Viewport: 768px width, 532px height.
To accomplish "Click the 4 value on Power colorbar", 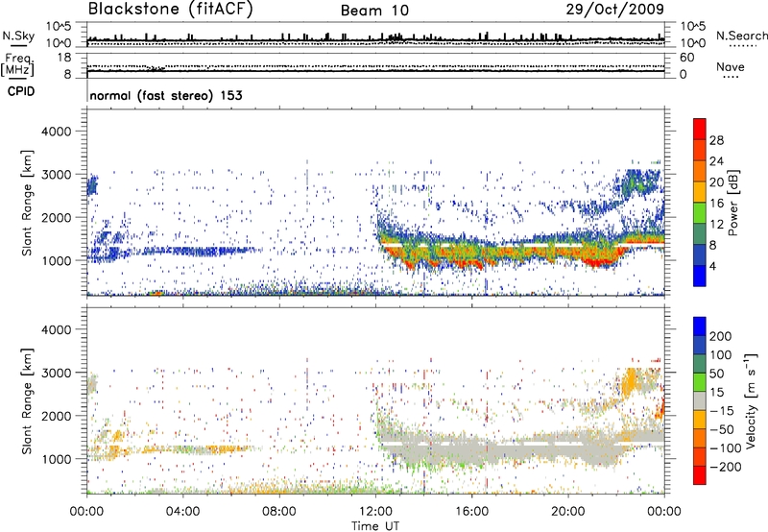I will pyautogui.click(x=712, y=266).
